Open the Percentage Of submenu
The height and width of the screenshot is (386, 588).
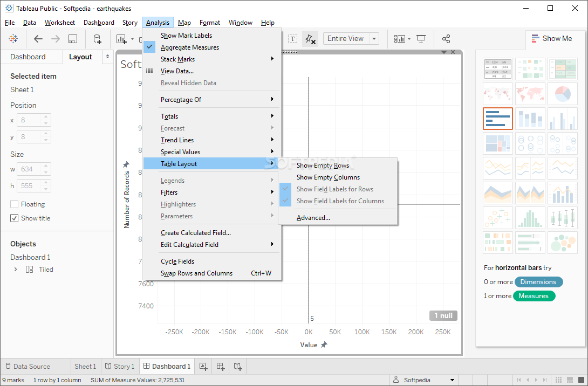tap(211, 100)
